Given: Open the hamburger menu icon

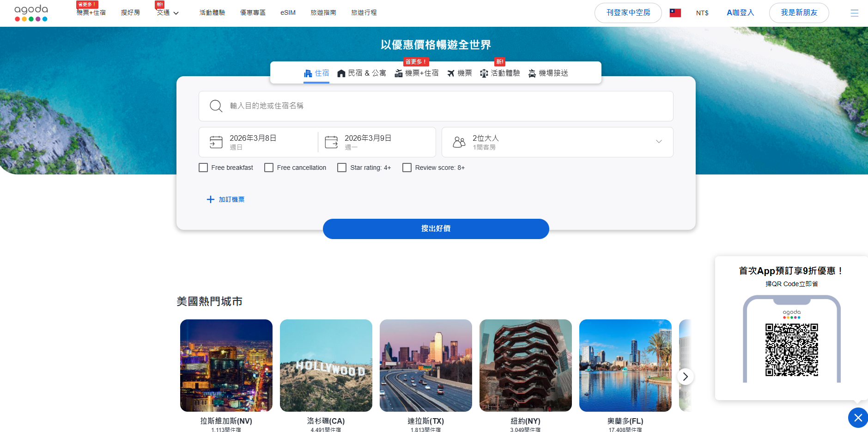Looking at the screenshot, I should pos(854,13).
